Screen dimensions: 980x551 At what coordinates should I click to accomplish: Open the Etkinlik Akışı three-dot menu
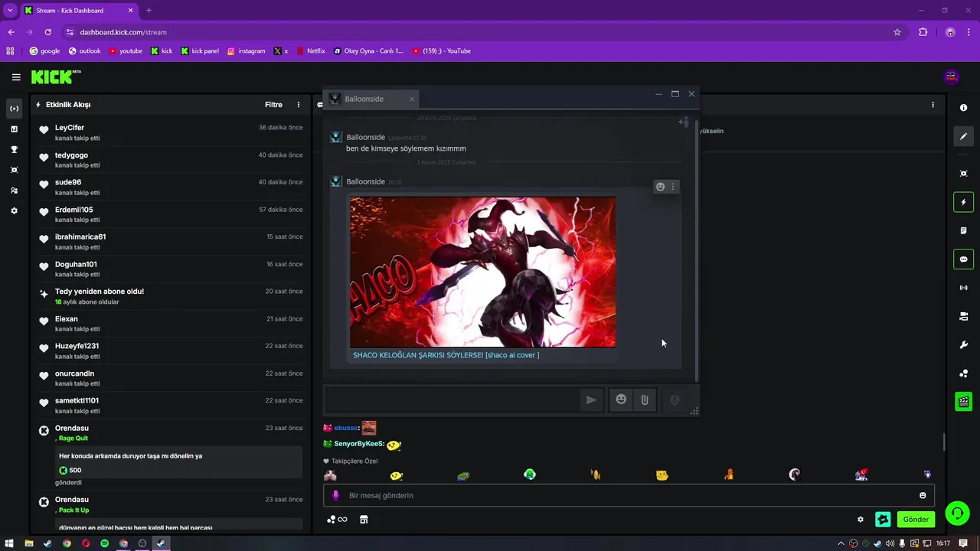tap(299, 105)
